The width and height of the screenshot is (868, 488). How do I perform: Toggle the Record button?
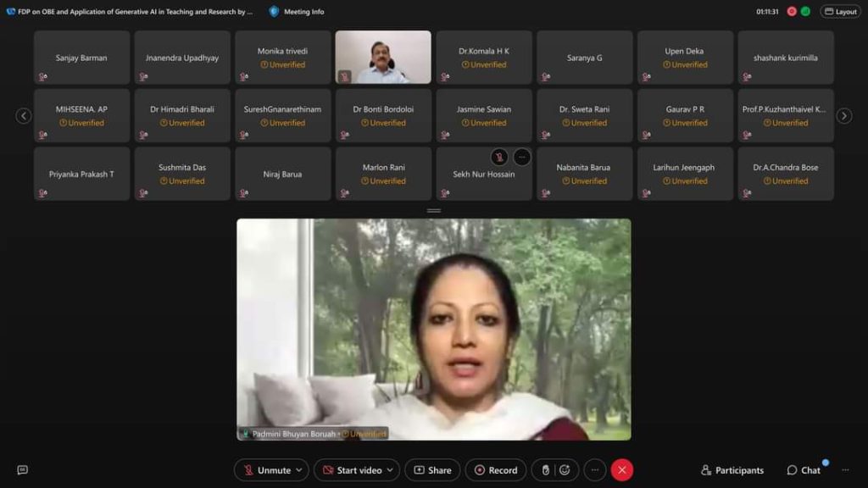click(496, 470)
